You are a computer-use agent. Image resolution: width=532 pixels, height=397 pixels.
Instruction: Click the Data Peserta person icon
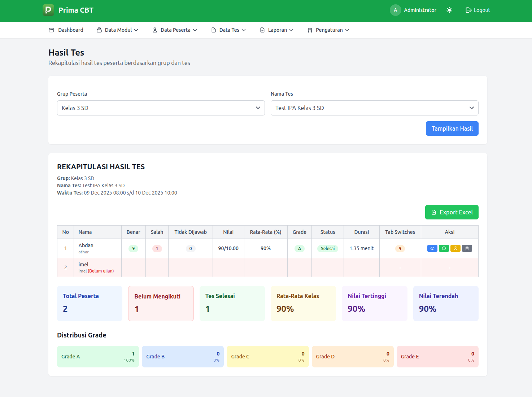[x=155, y=30]
